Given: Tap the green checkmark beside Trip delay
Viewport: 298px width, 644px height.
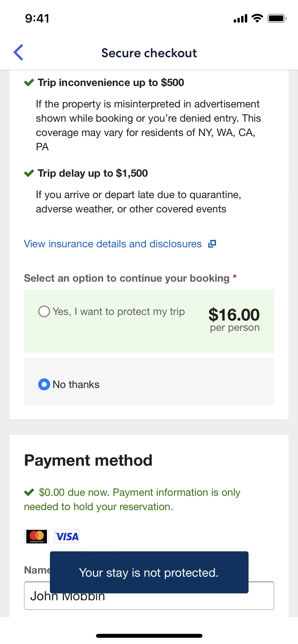Looking at the screenshot, I should 29,173.
